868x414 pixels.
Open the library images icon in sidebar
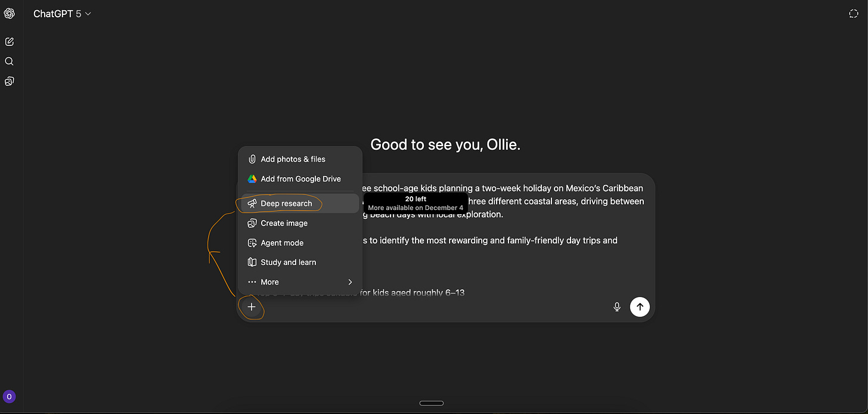[9, 81]
